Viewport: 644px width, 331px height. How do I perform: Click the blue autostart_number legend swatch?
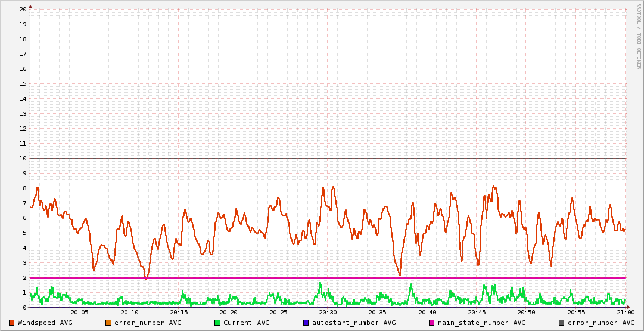[306, 323]
